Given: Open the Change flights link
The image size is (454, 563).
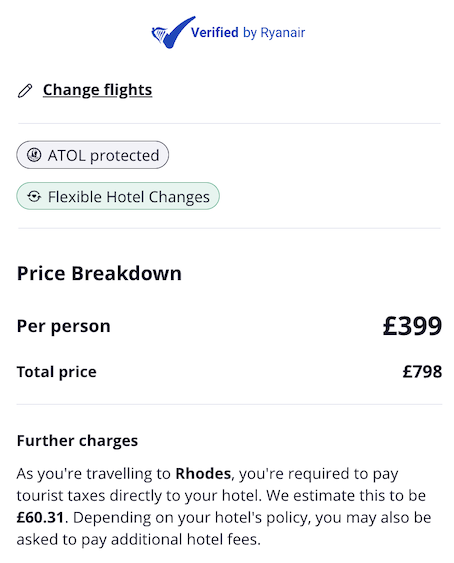Looking at the screenshot, I should (97, 90).
